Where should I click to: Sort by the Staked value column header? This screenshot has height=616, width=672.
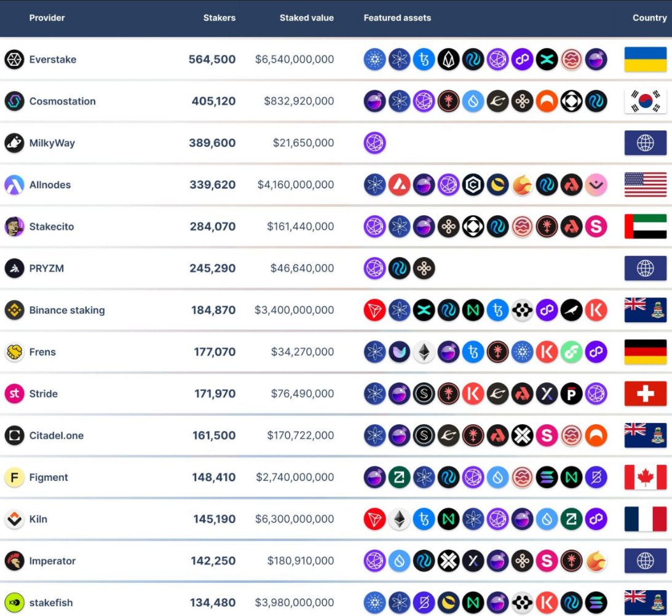coord(306,18)
